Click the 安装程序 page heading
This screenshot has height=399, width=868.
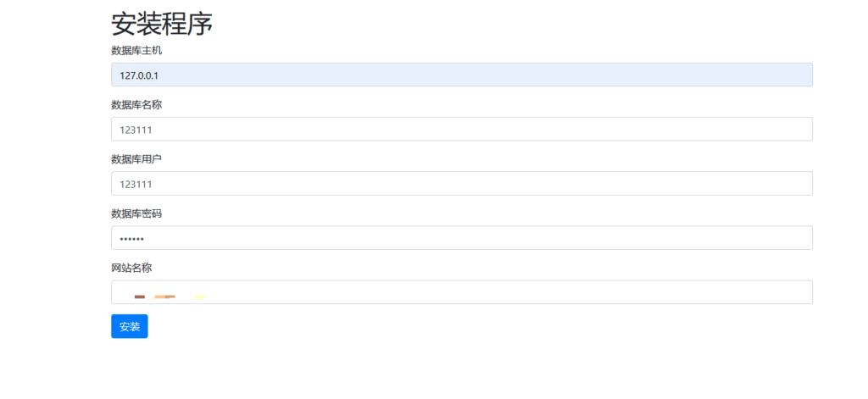pyautogui.click(x=161, y=23)
